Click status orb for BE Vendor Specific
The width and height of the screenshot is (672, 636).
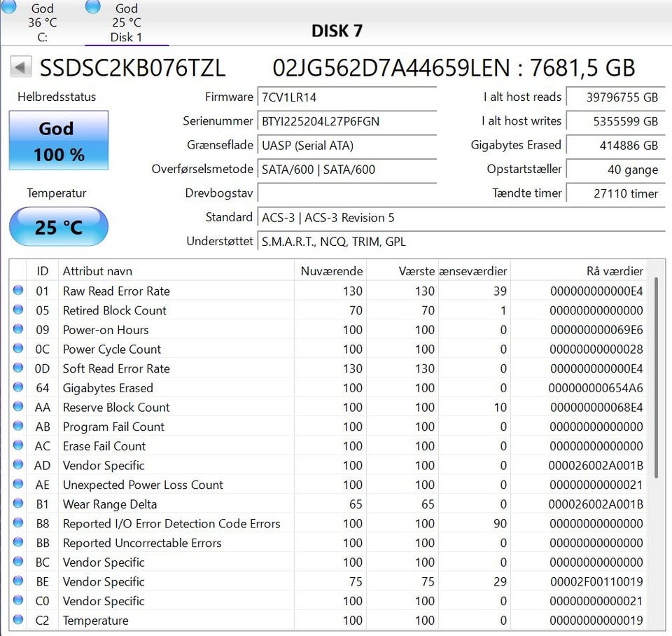(18, 581)
